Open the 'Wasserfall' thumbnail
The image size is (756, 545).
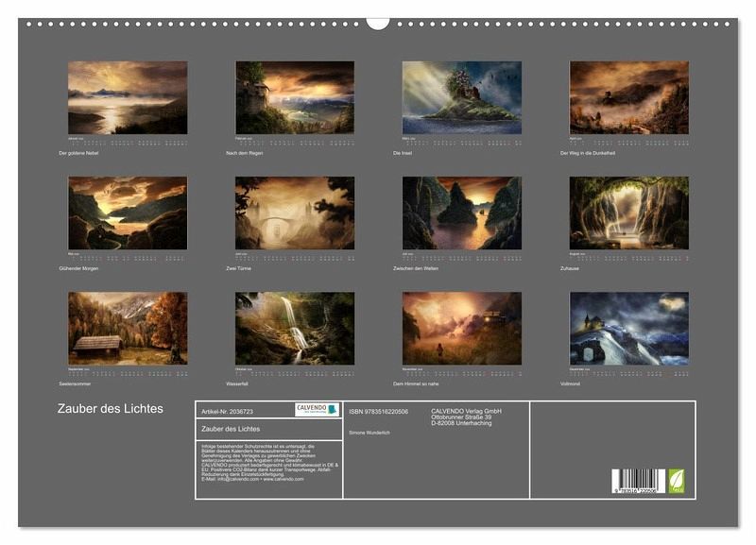pyautogui.click(x=295, y=328)
